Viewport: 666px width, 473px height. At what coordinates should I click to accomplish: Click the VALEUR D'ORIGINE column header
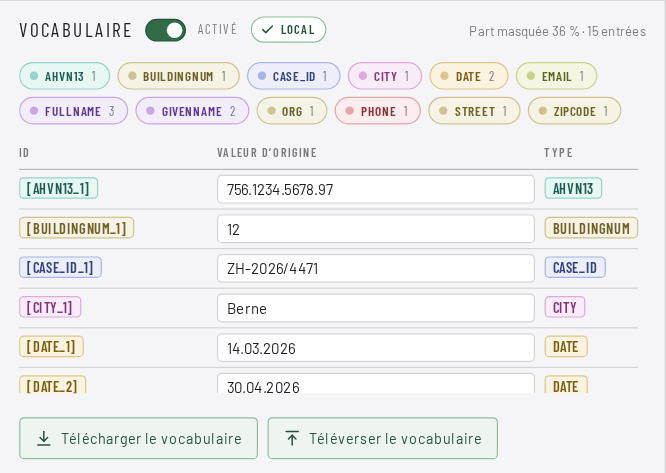267,152
